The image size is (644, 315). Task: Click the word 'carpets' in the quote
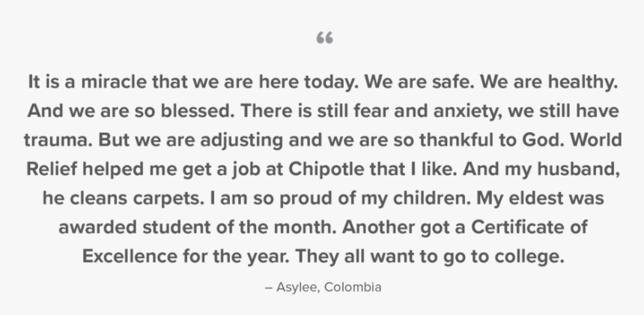166,198
